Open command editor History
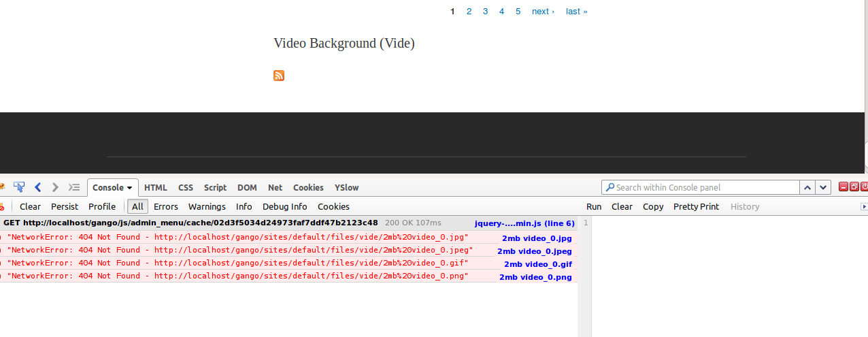Image resolution: width=868 pixels, height=337 pixels. [x=745, y=206]
